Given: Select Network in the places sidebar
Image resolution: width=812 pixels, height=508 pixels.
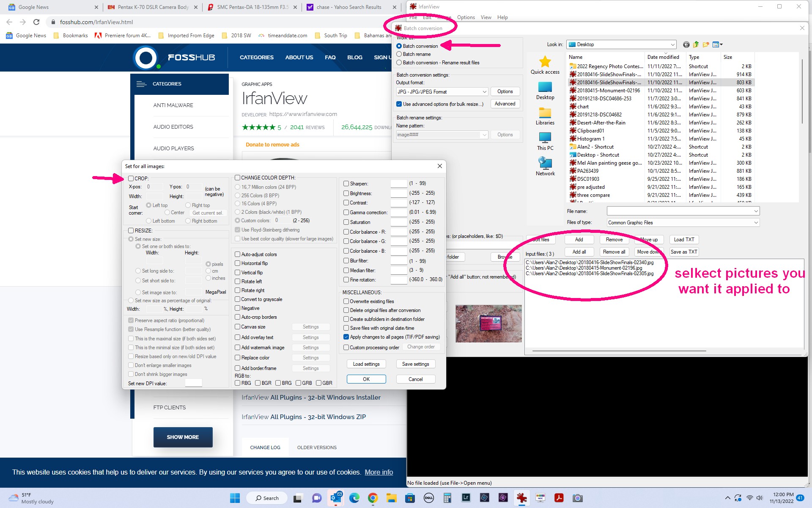Looking at the screenshot, I should click(x=545, y=166).
